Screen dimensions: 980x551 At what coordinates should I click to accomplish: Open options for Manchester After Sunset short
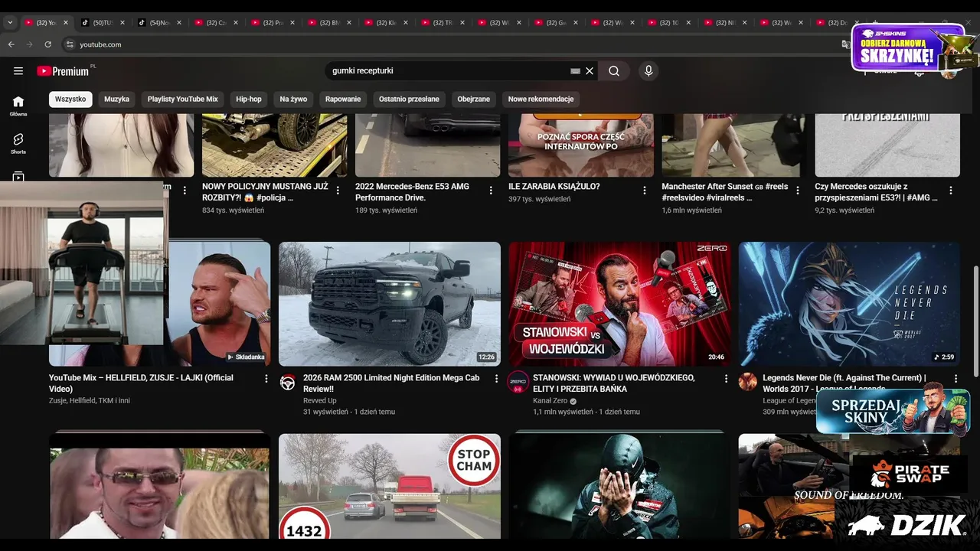tap(797, 191)
